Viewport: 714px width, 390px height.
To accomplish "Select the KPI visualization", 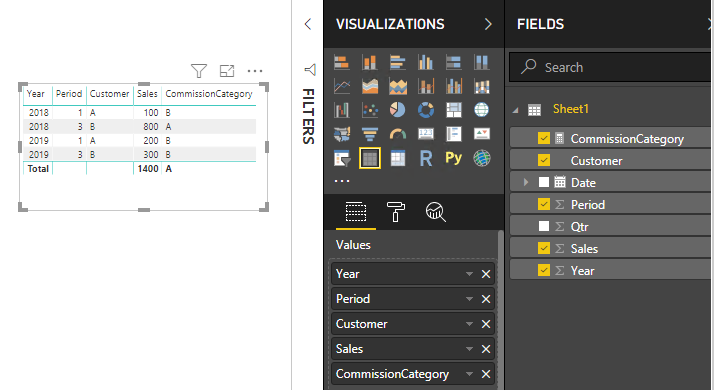I will coord(482,134).
